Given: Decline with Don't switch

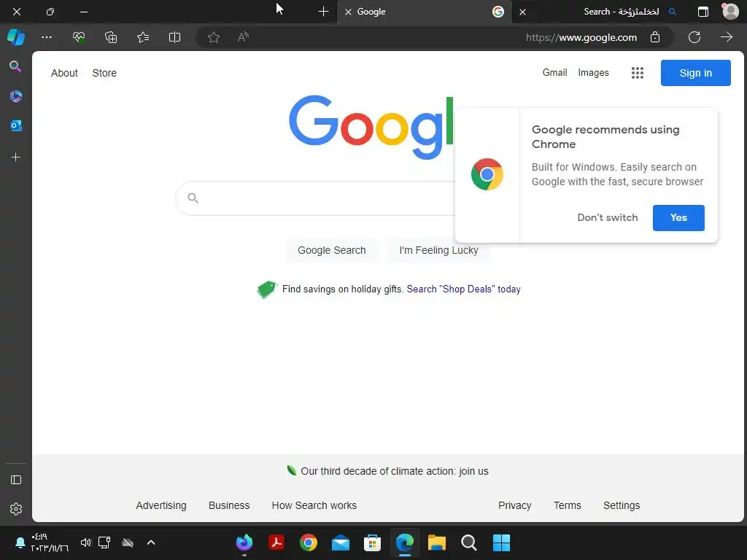Looking at the screenshot, I should [608, 217].
